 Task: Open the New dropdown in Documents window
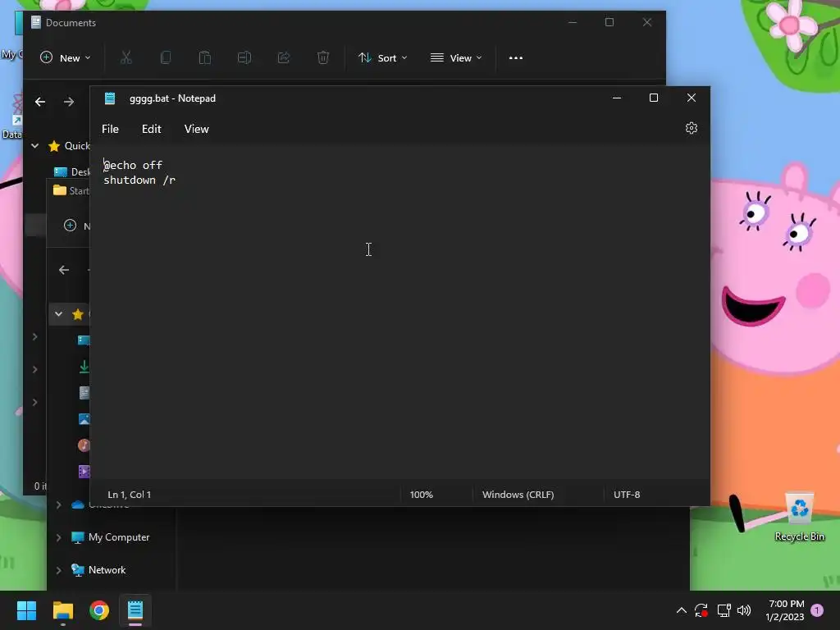(x=66, y=58)
